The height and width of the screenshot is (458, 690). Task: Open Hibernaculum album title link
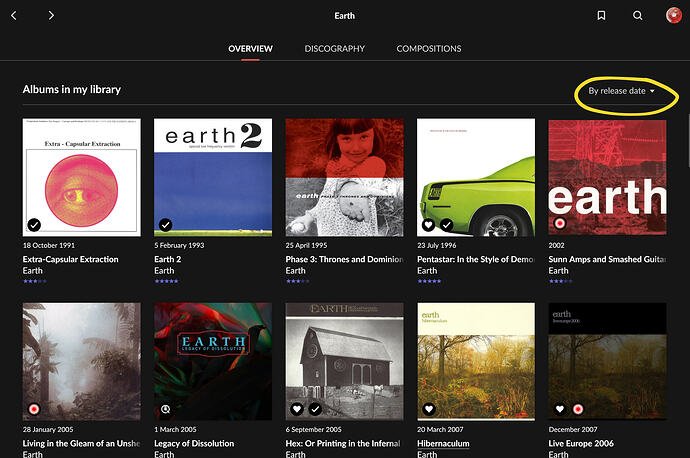click(x=443, y=443)
